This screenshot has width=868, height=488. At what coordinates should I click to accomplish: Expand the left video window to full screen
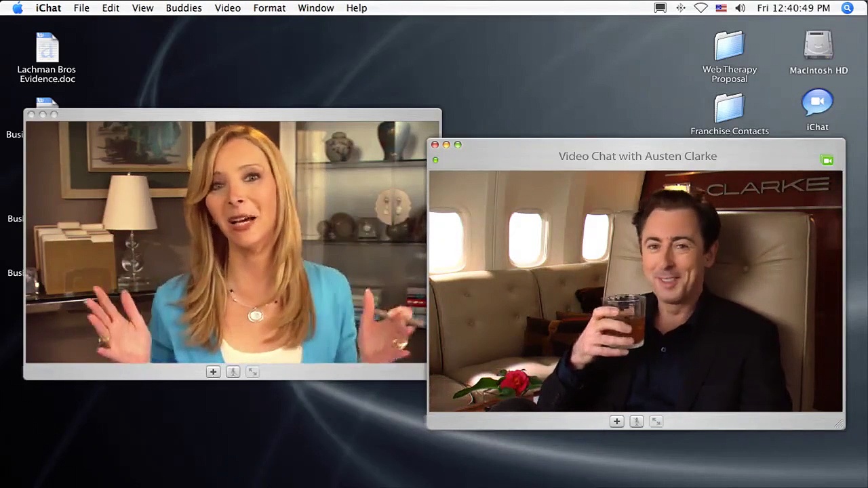[252, 372]
